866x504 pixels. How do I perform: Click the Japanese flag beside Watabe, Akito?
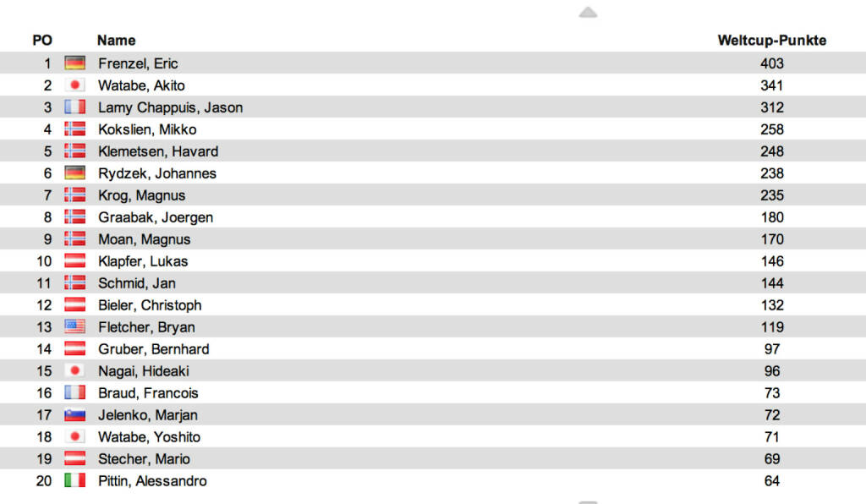tap(75, 85)
